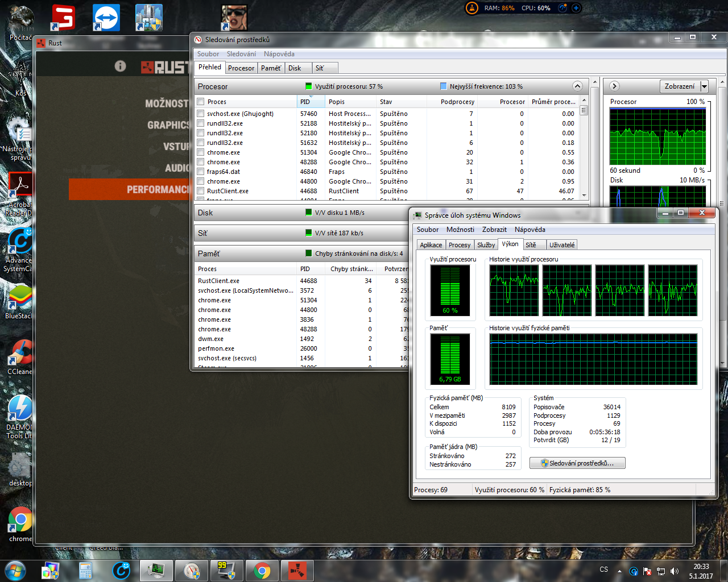
Task: Open the Zobrazení dropdown arrow
Action: pos(704,86)
